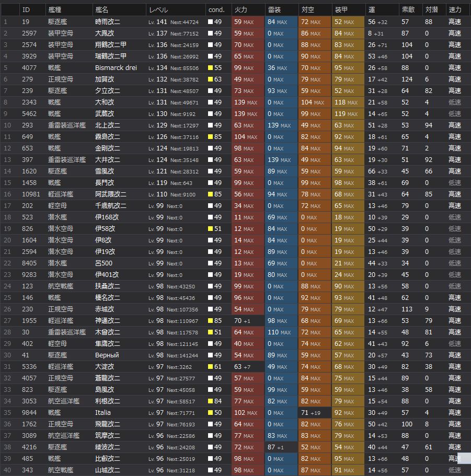Click the 装甲 column header
Image resolution: width=471 pixels, height=476 pixels.
(349, 10)
